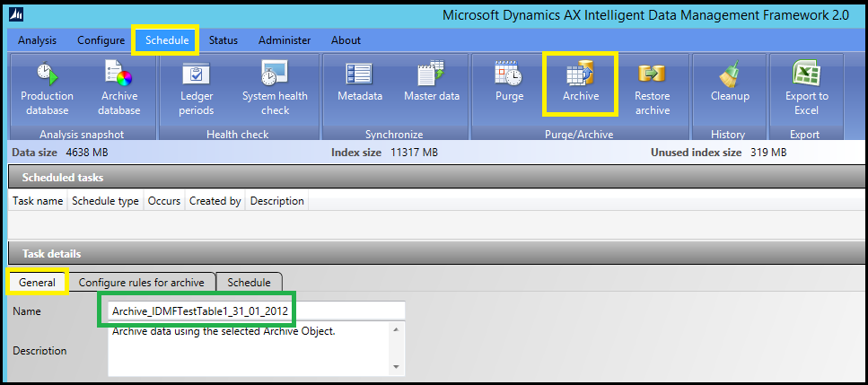Screen dimensions: 868x385
Task: Open the Analysis menu tab
Action: 37,40
